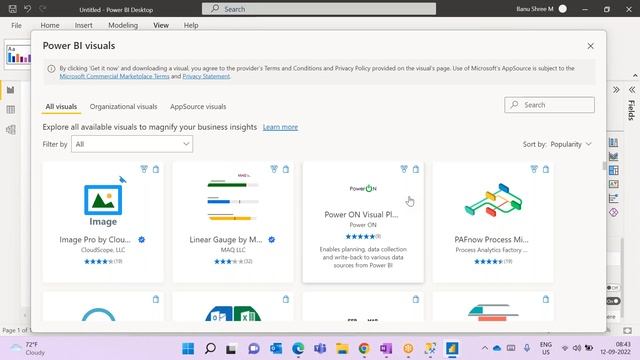
Task: Click the badge icon beside the bag on PAFnow card
Action: (534, 169)
